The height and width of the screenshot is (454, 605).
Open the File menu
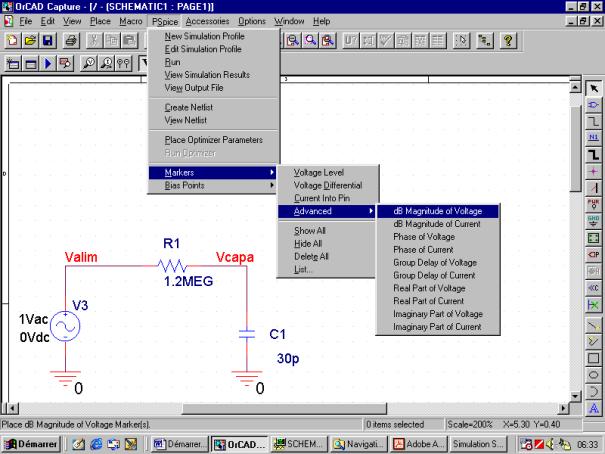(25, 21)
